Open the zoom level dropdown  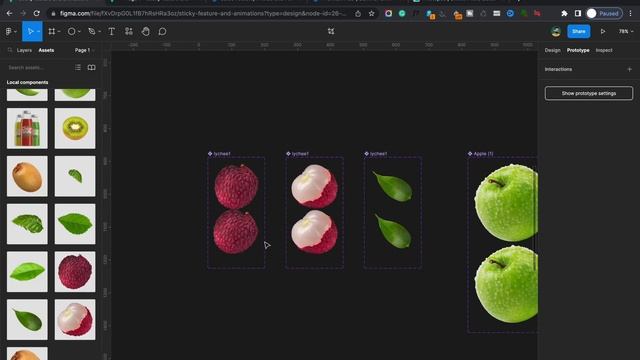click(x=626, y=31)
